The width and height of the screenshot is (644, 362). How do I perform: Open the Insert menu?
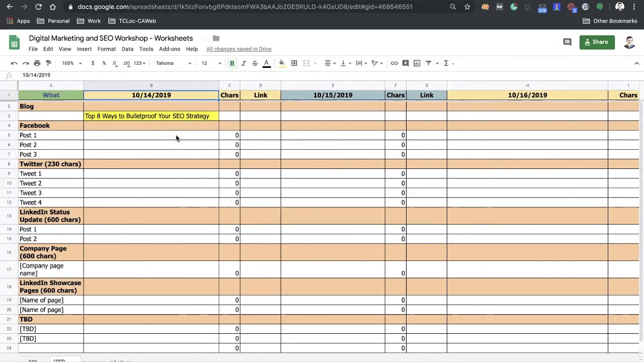point(84,49)
